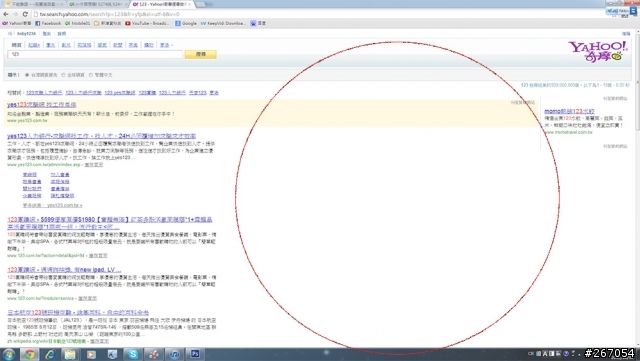Open the blue music note app on taskbar
The height and width of the screenshot is (361, 640).
pos(175,354)
